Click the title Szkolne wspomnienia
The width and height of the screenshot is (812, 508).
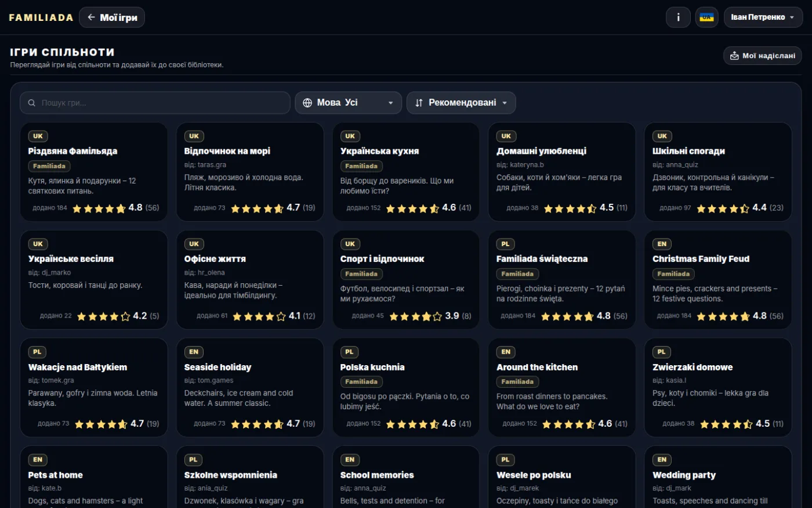tap(231, 475)
